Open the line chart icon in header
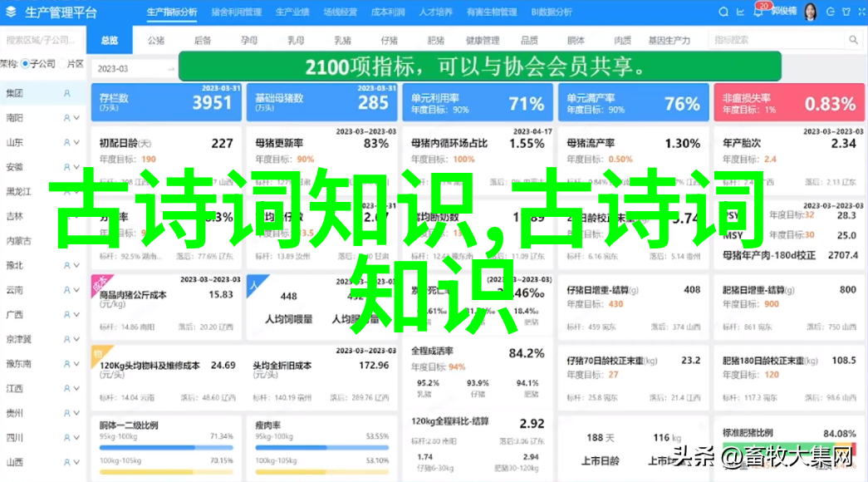This screenshot has width=868, height=482. [x=741, y=12]
